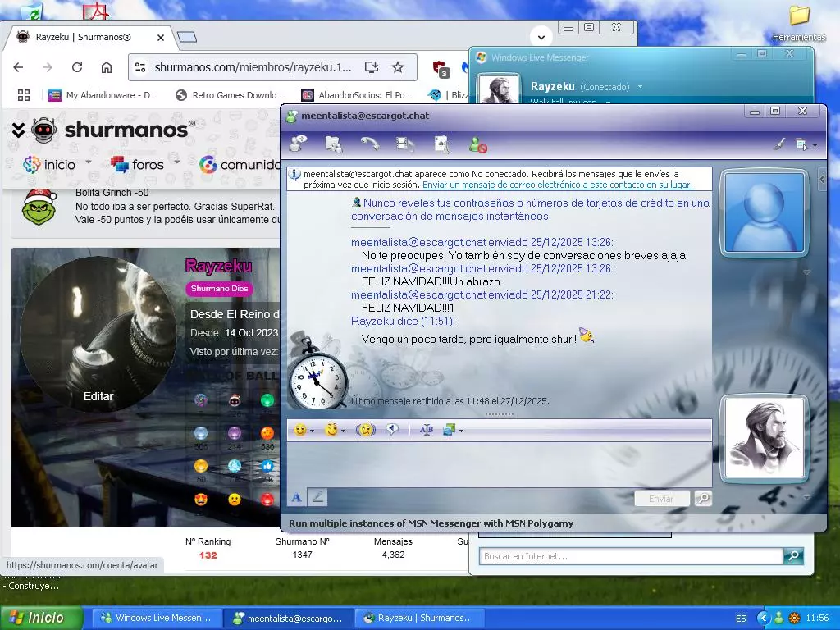Open the uBlock shield extension icon
Image resolution: width=840 pixels, height=630 pixels.
(440, 67)
